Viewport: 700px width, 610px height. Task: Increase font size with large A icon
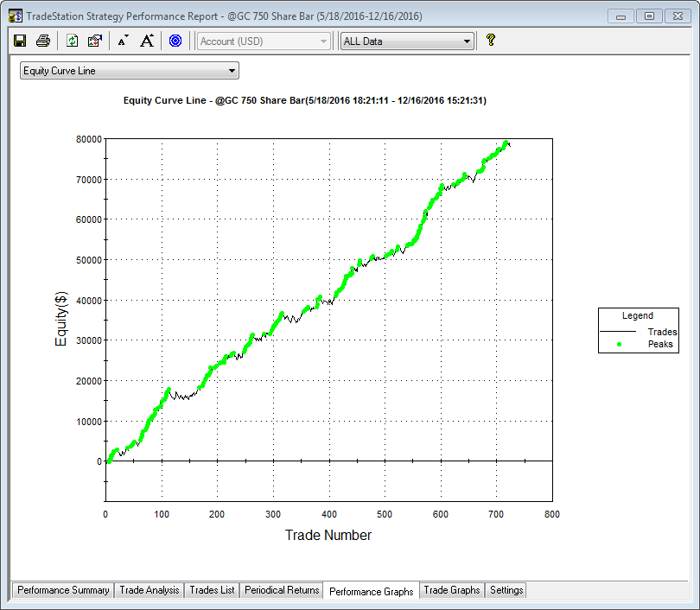pyautogui.click(x=147, y=41)
